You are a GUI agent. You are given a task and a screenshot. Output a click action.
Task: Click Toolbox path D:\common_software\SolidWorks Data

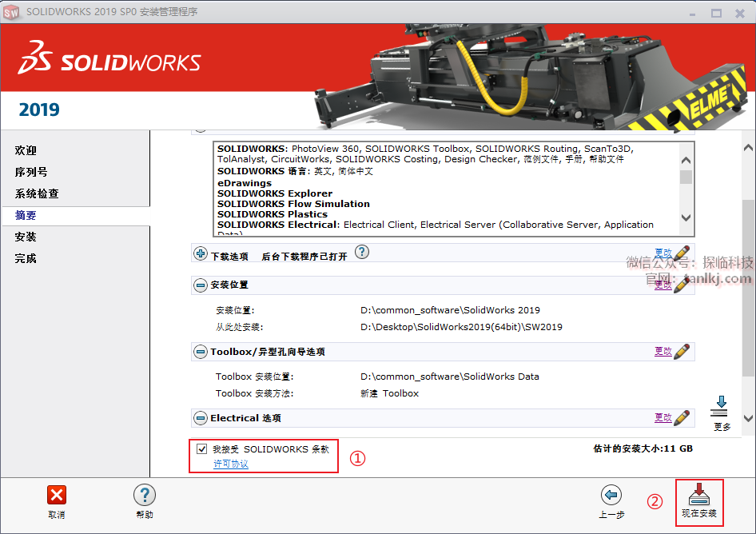(x=450, y=377)
